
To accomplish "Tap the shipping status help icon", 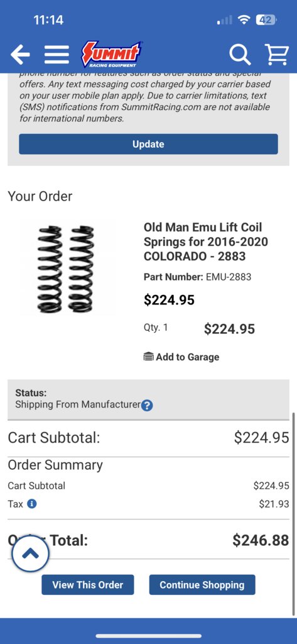I will click(x=147, y=406).
